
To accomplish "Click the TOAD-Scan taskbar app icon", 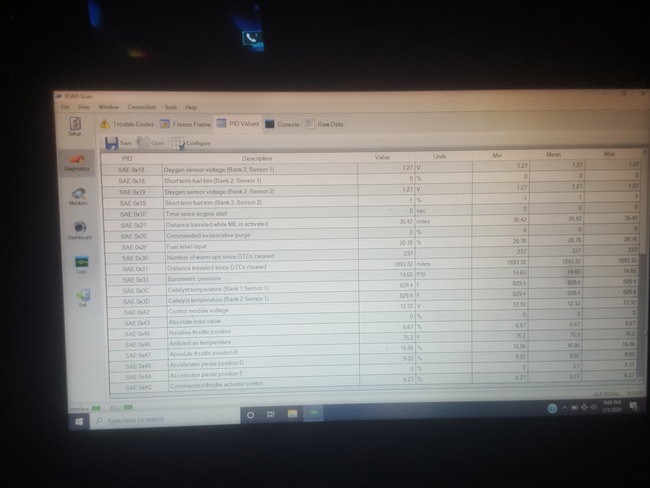I will pyautogui.click(x=314, y=413).
